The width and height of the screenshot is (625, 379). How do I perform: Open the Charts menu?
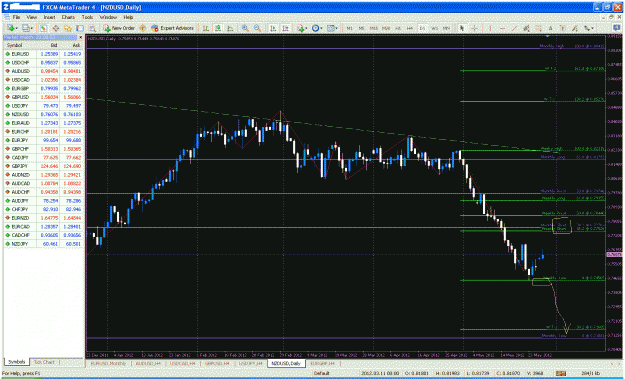(x=68, y=18)
